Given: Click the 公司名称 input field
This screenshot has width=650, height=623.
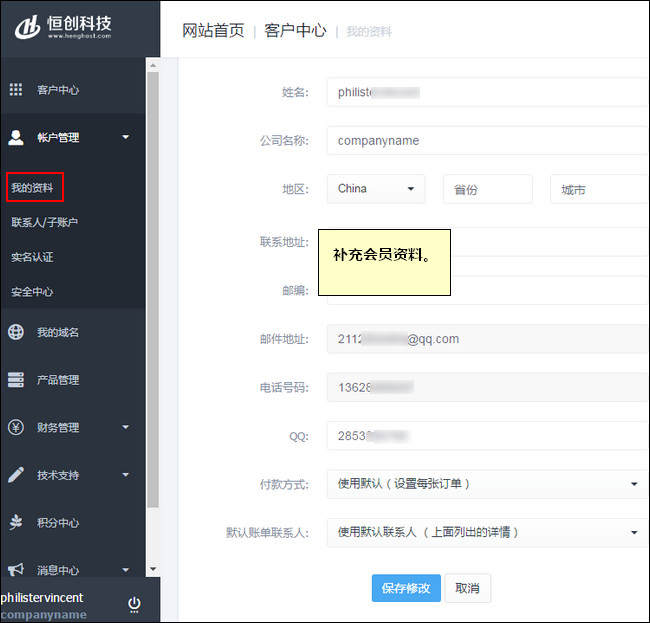Looking at the screenshot, I should (487, 141).
